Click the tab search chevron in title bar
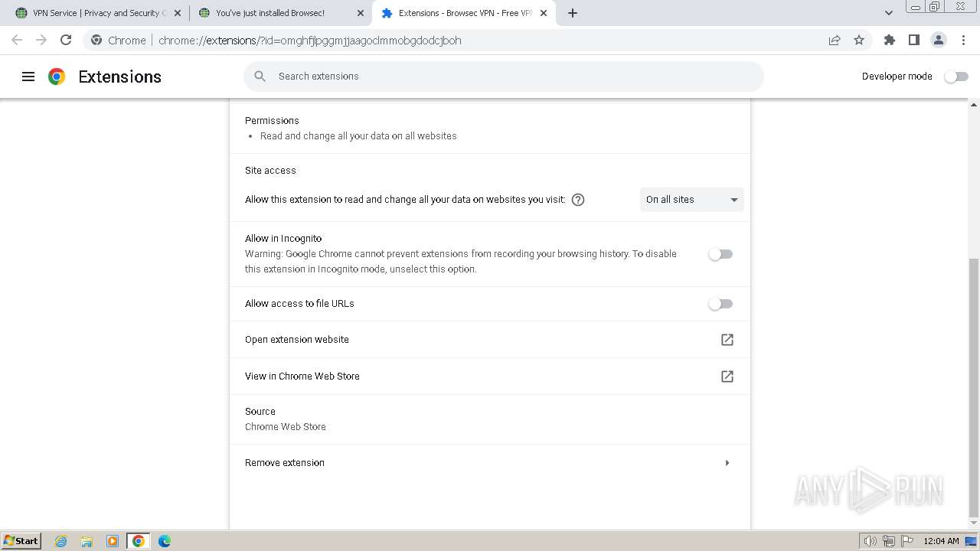980x551 pixels. (x=889, y=13)
